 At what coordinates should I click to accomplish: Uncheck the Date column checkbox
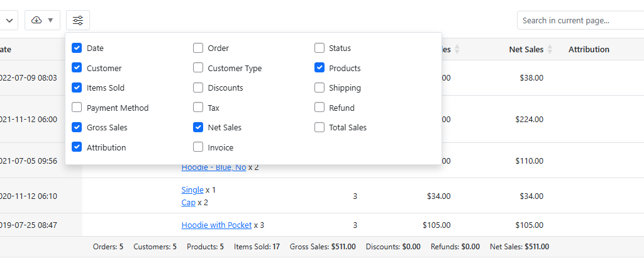pyautogui.click(x=77, y=48)
